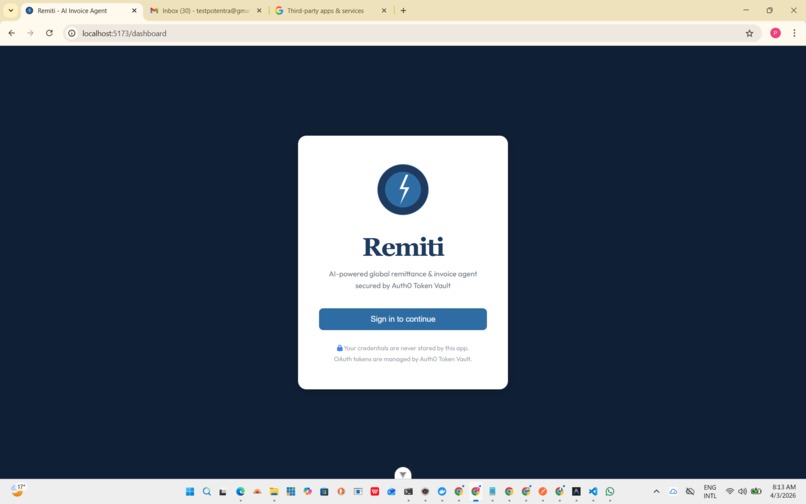This screenshot has width=806, height=504.
Task: Open the clock showing 8:13 AM
Action: tap(783, 491)
